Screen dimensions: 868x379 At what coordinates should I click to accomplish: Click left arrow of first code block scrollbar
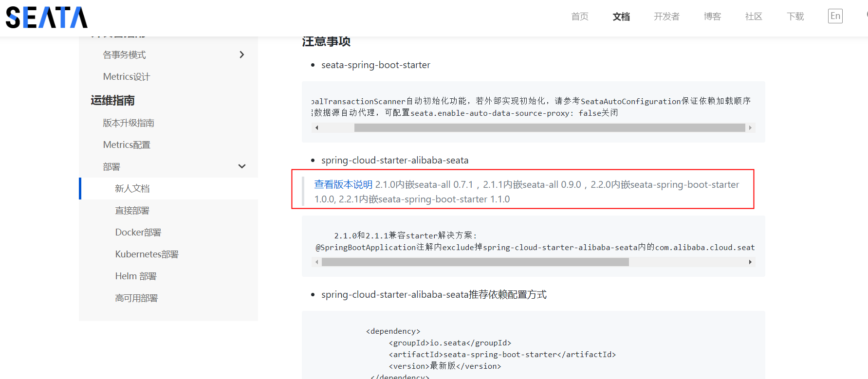tap(317, 127)
